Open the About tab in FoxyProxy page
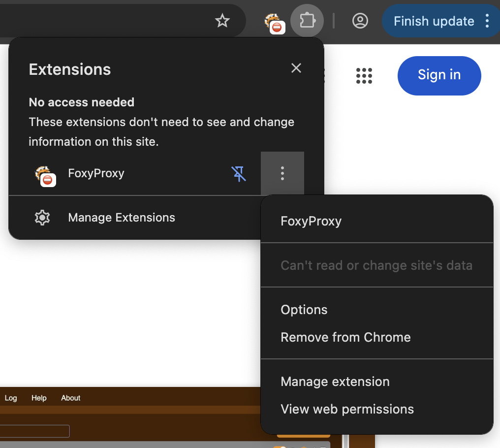 pyautogui.click(x=70, y=398)
